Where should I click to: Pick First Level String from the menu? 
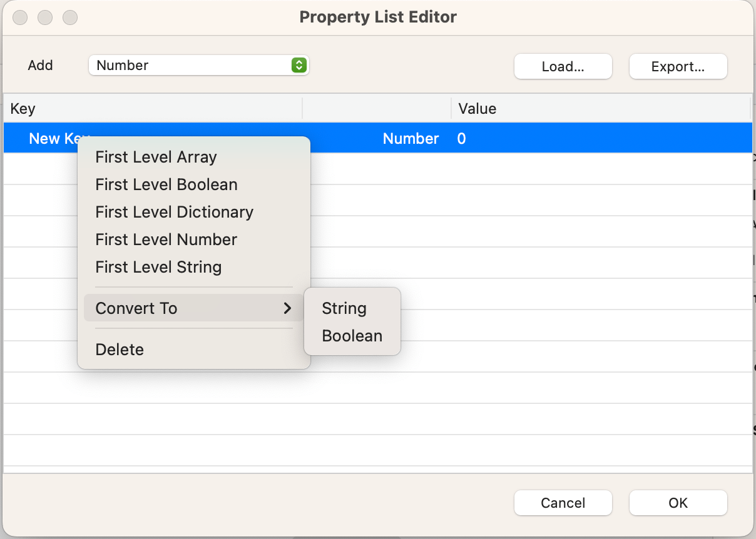tap(158, 267)
